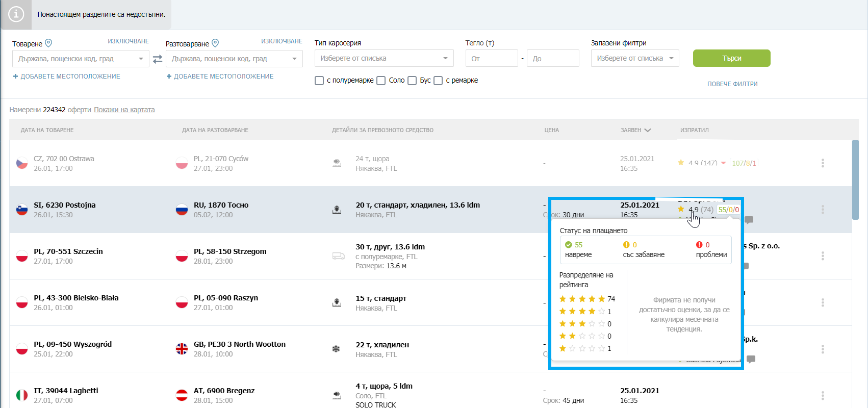Image resolution: width=868 pixels, height=408 pixels.
Task: Select the PL, 58-150 Strzegom unloading cell
Action: [x=230, y=256]
